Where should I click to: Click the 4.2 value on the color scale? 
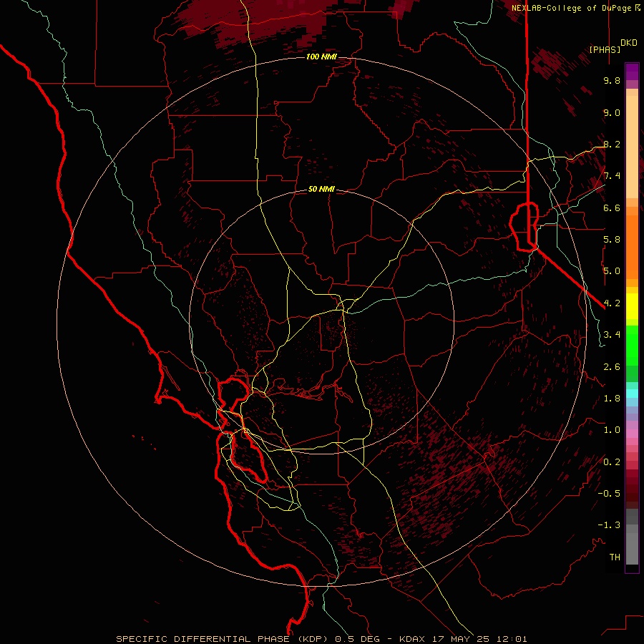point(612,303)
